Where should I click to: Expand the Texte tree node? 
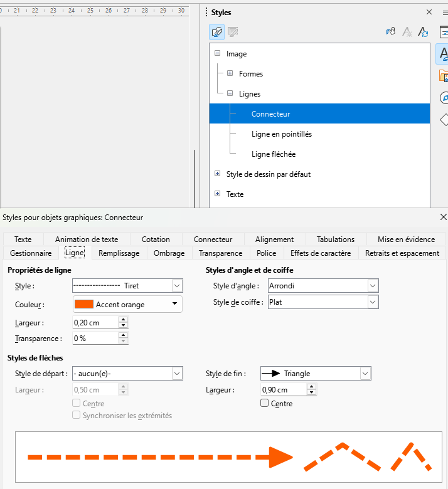pyautogui.click(x=218, y=194)
